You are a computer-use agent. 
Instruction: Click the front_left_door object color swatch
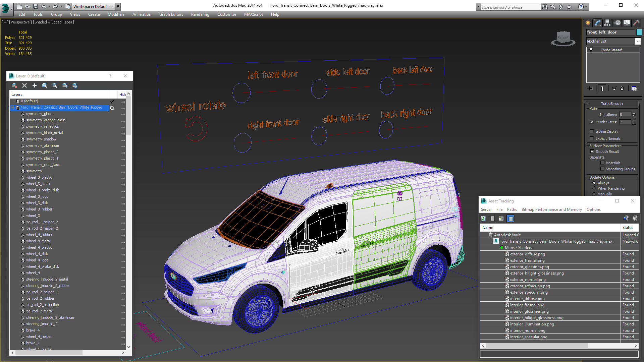[x=639, y=32]
